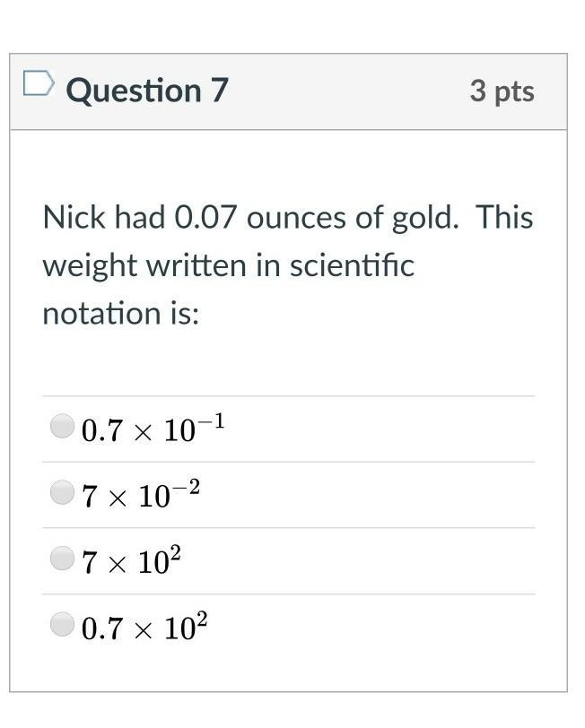Click the answer text 0.7 × 10²
Viewport: 585px width, 728px height.
point(144,628)
